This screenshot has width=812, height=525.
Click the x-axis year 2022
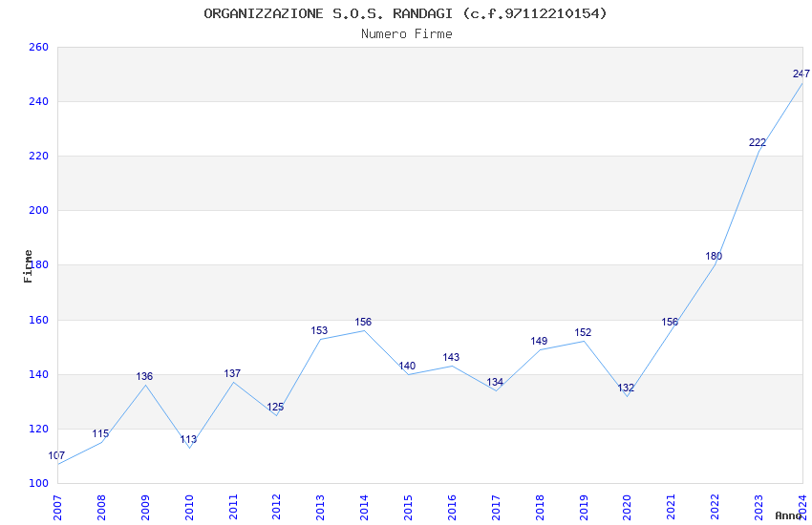pyautogui.click(x=716, y=507)
